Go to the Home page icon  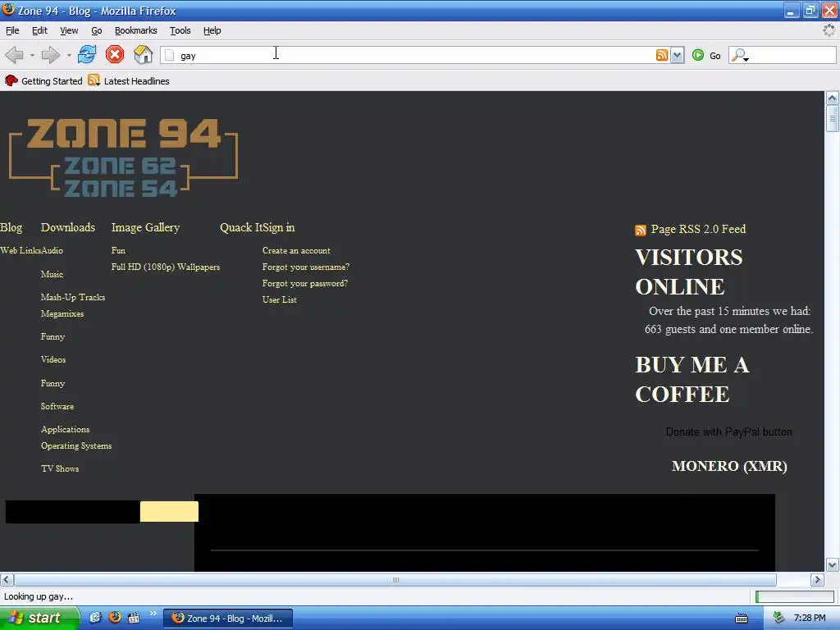point(143,55)
